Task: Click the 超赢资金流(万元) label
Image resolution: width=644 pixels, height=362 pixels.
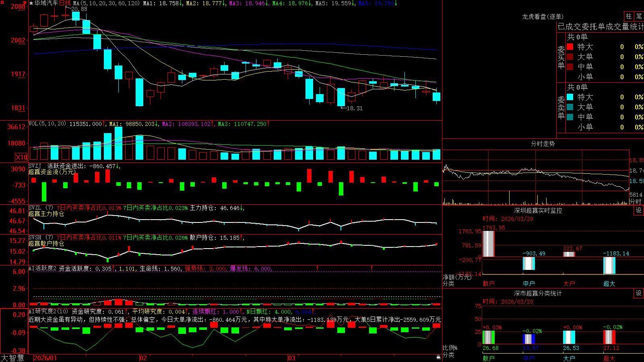Action: (52, 172)
